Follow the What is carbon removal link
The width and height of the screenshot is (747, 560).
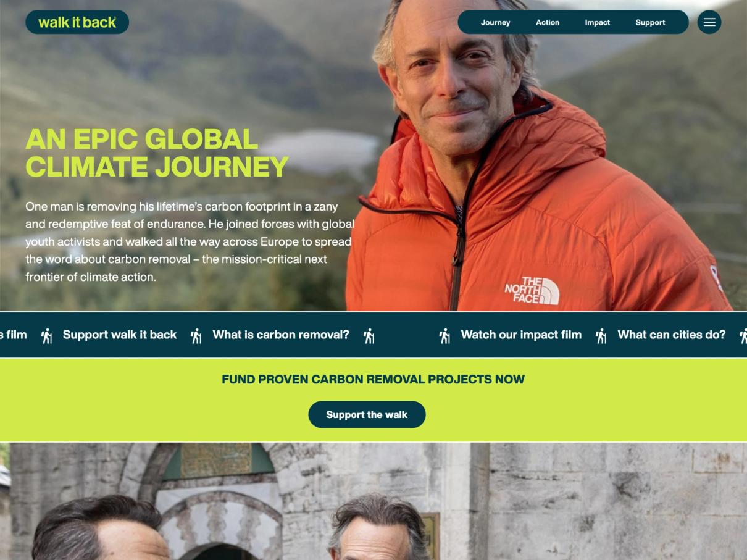point(281,335)
